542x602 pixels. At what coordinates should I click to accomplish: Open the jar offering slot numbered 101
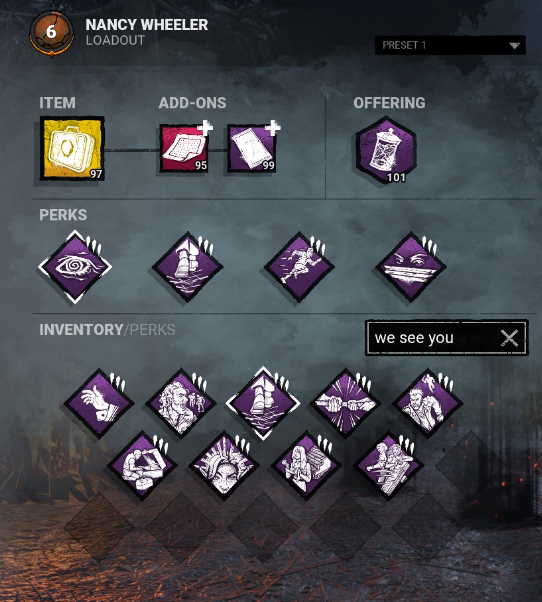(386, 150)
